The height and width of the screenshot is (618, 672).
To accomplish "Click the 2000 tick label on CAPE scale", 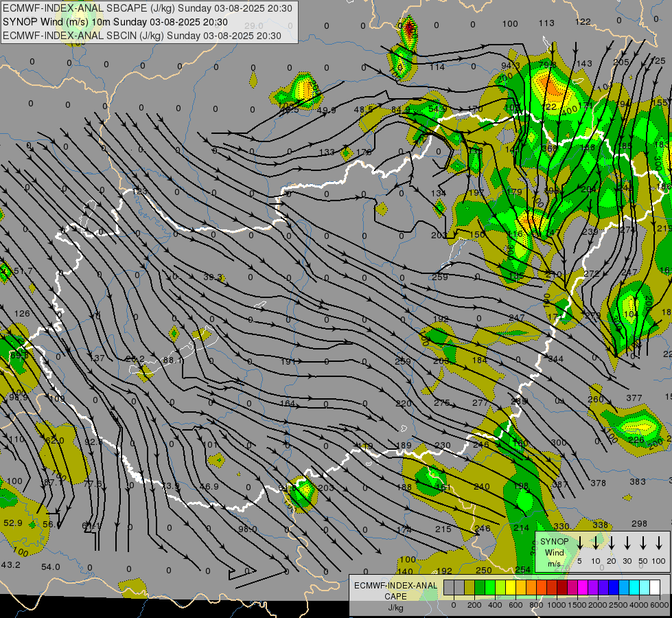I will tap(598, 605).
